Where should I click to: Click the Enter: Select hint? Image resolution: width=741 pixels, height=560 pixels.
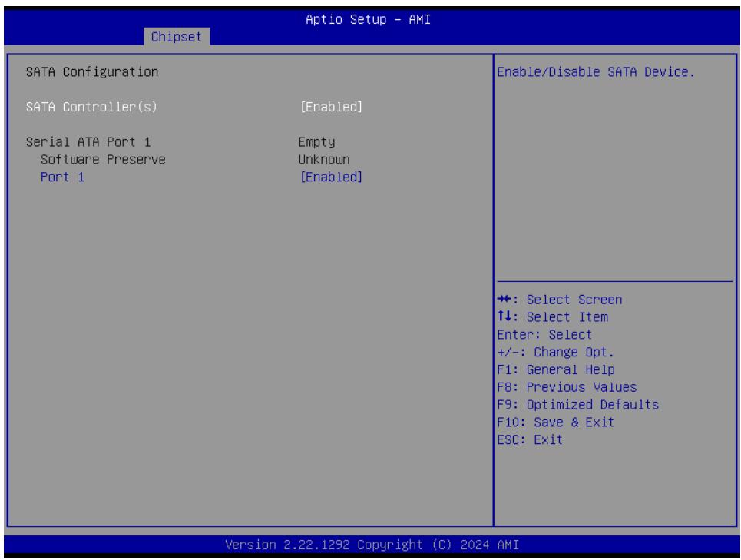[x=544, y=335]
